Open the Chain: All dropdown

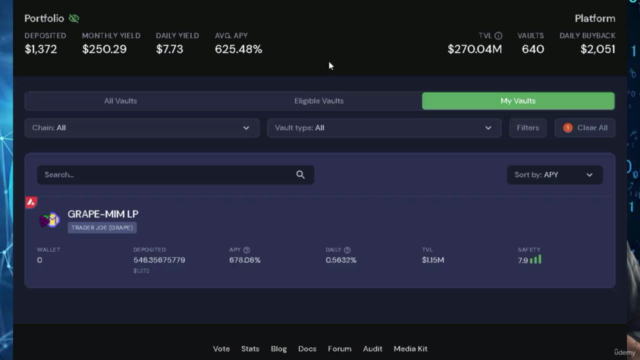(x=142, y=128)
